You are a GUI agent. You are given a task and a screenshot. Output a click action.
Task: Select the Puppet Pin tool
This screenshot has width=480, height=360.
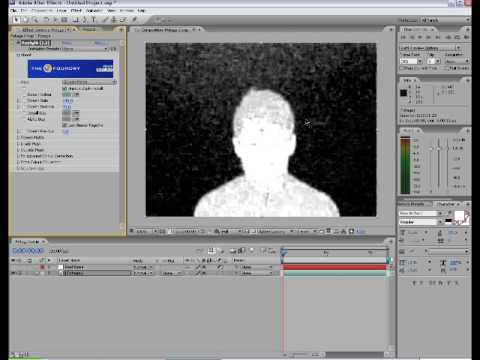[x=134, y=20]
